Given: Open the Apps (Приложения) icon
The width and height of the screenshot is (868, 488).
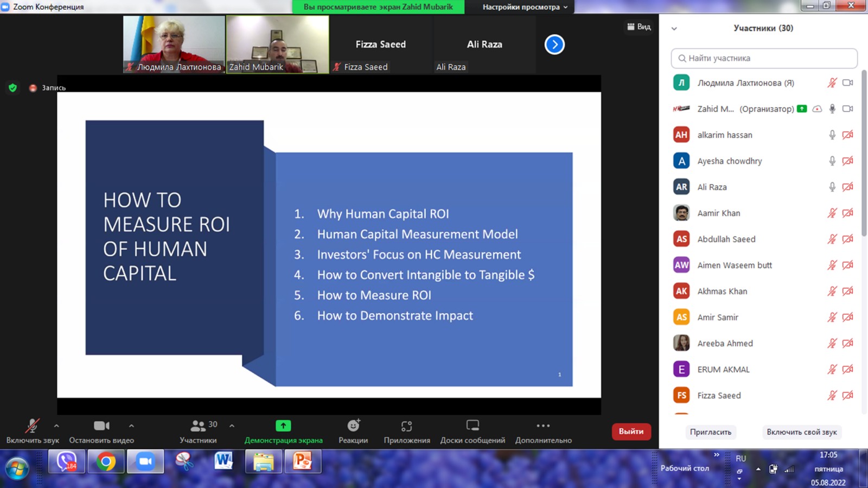Looking at the screenshot, I should [406, 426].
